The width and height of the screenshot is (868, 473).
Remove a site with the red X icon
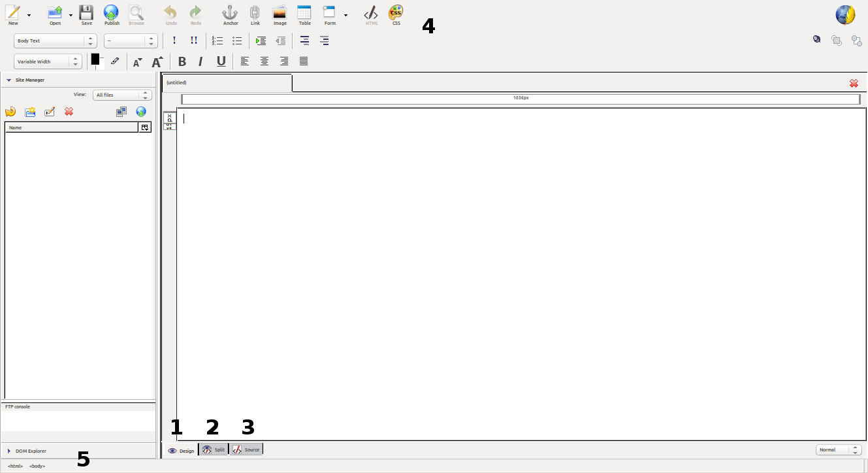coord(68,112)
